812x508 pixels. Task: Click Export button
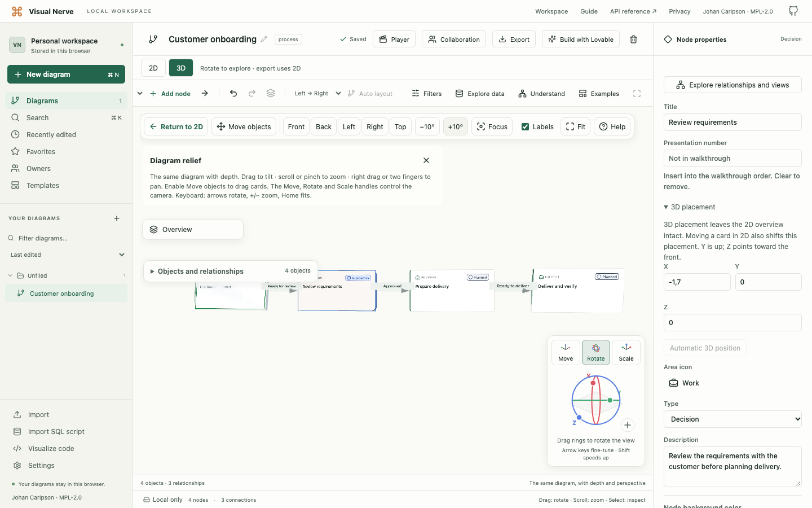(514, 40)
